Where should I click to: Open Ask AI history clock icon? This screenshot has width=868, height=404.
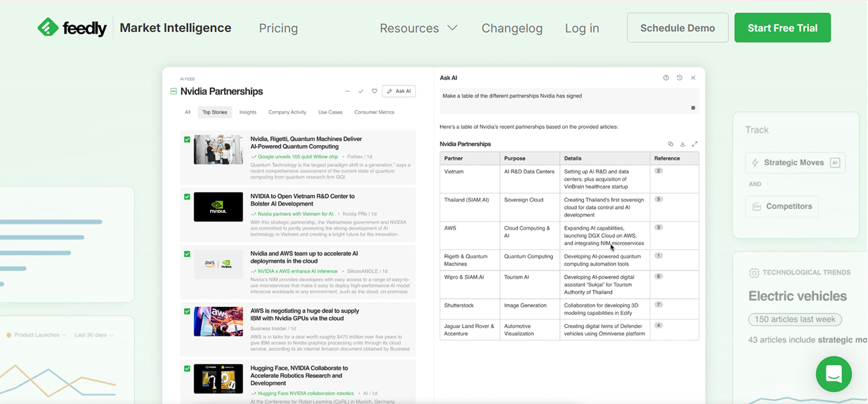[x=679, y=77]
